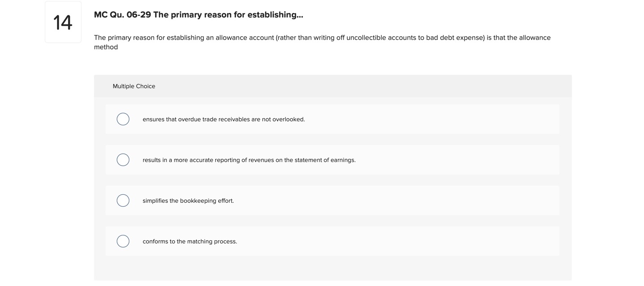Screen dimensions: 644x286
Task: Click inside the answer options panel background
Action: point(333,269)
